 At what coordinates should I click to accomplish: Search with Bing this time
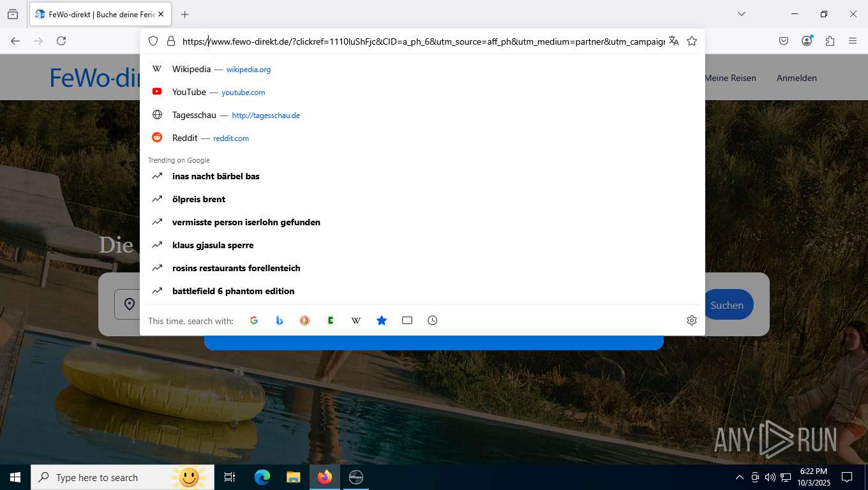pos(280,320)
